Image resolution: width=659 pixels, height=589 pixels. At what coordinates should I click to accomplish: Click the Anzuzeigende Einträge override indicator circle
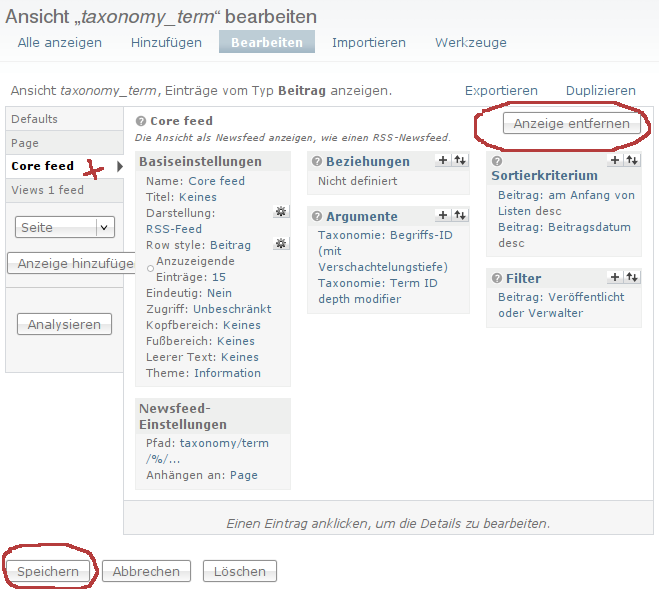tap(150, 268)
